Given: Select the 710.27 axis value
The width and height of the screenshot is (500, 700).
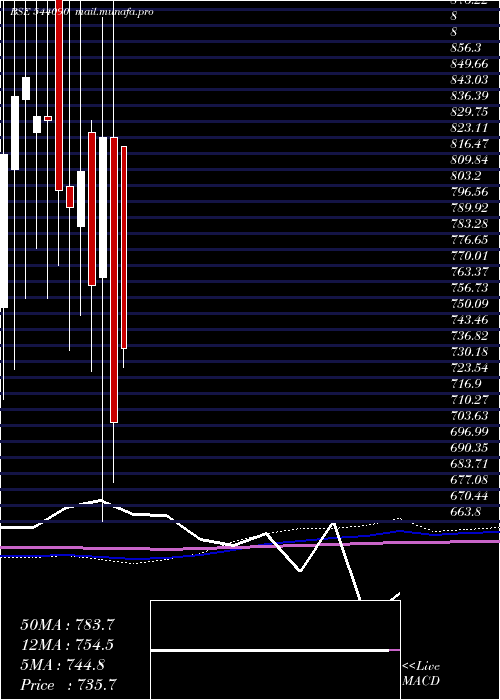Looking at the screenshot, I should pos(469,400).
